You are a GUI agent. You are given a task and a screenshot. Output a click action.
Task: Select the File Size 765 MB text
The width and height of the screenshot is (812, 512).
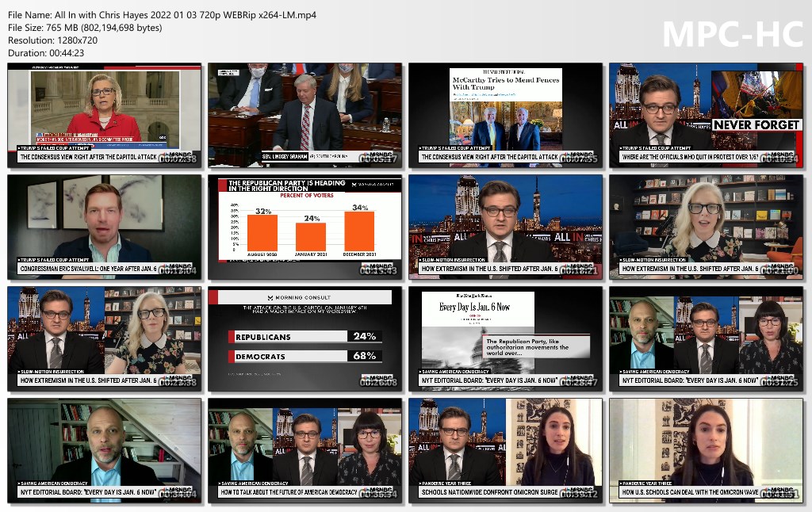pos(85,28)
